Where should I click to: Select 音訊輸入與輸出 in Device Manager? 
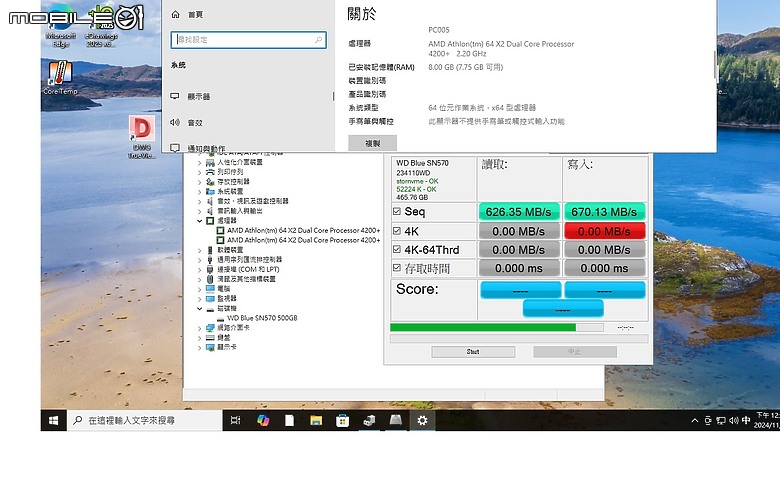point(239,211)
